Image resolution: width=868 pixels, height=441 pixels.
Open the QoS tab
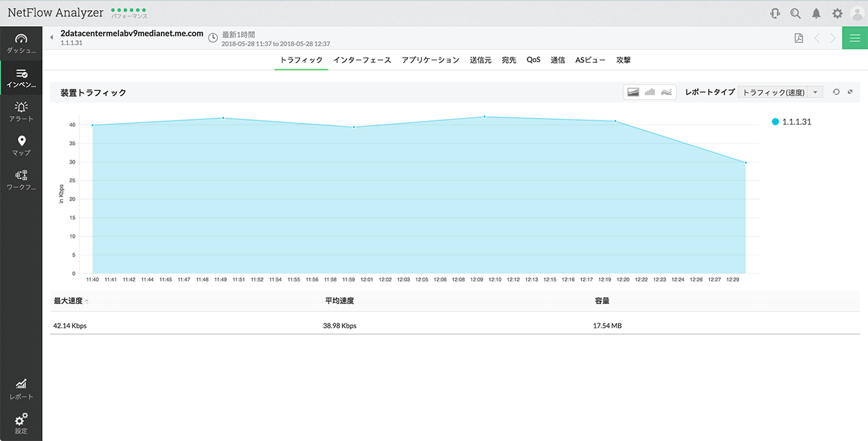(x=533, y=59)
